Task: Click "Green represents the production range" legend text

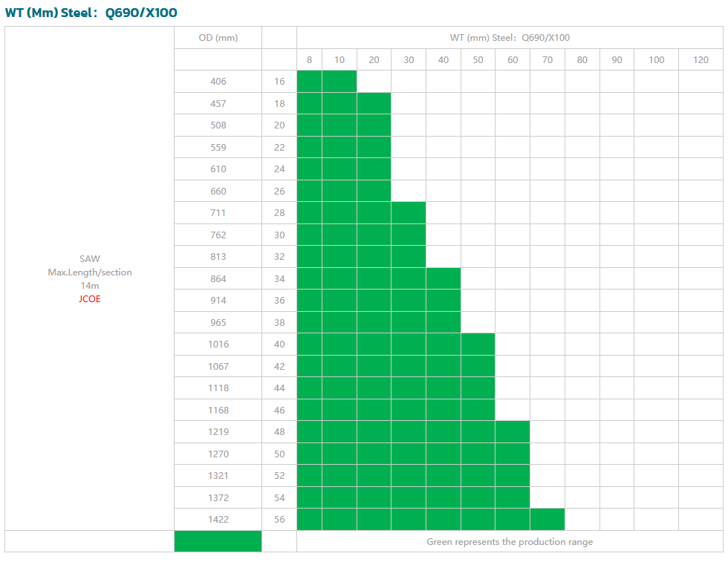Action: coord(510,542)
